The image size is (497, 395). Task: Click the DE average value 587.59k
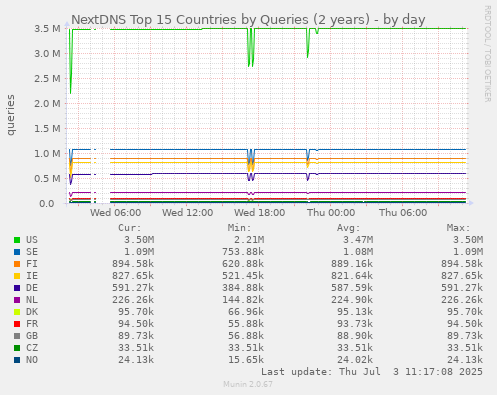[352, 288]
